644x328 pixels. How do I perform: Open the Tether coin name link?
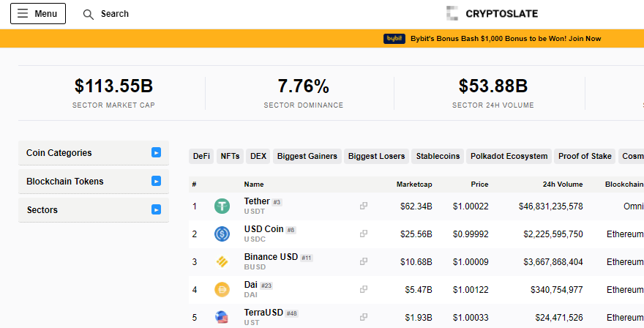[x=257, y=201]
